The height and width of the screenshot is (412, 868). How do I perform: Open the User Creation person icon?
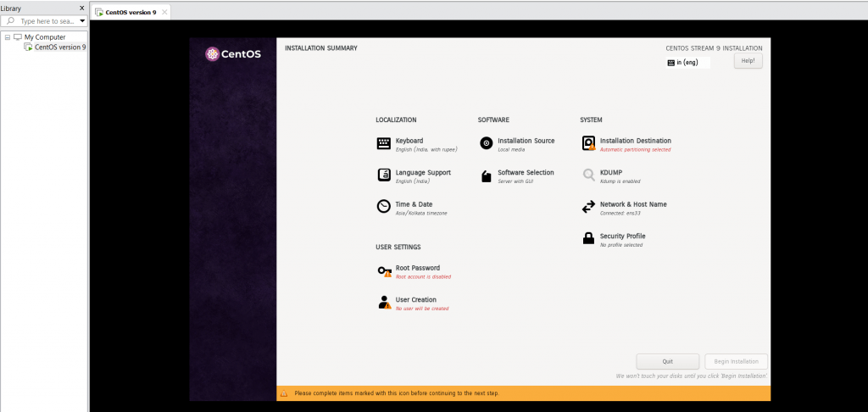point(384,303)
